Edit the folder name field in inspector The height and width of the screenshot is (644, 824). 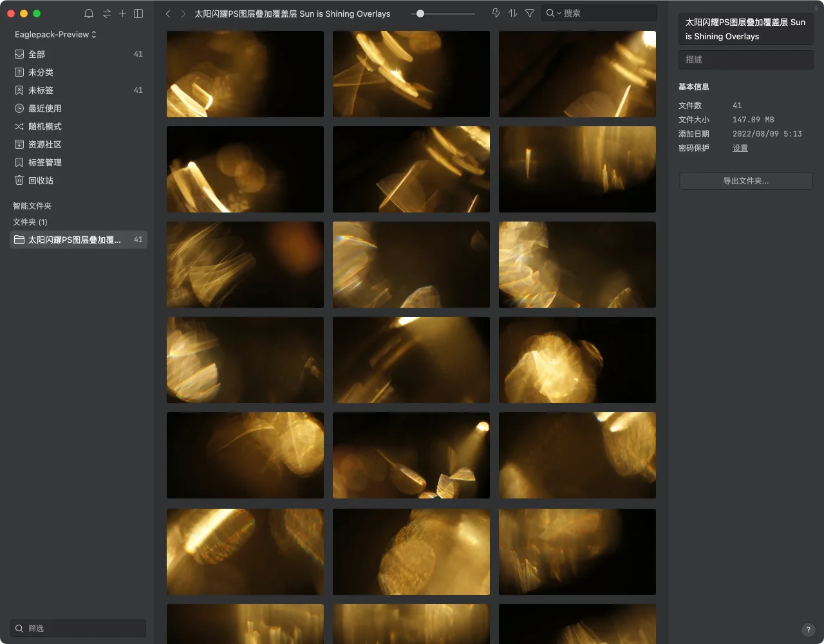click(746, 29)
